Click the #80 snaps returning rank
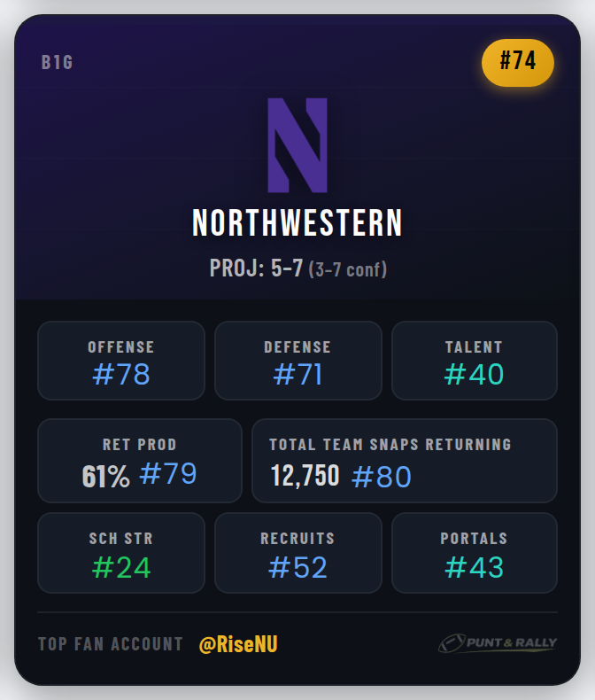 [x=382, y=477]
